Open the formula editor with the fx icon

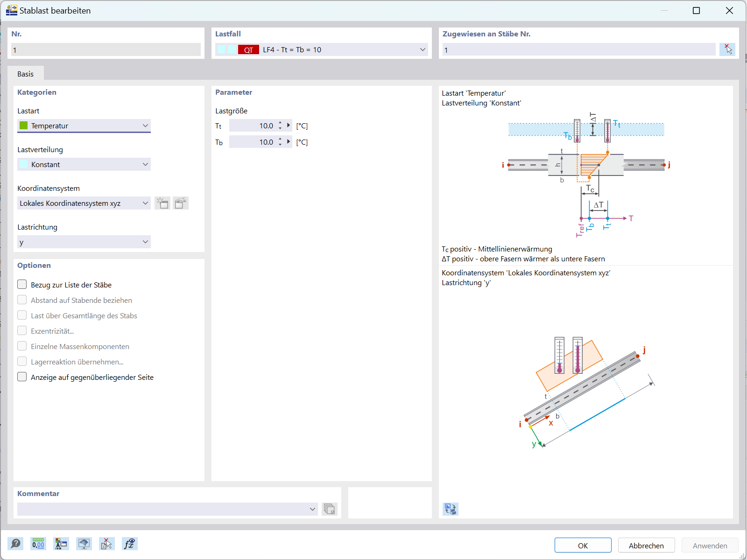coord(130,544)
